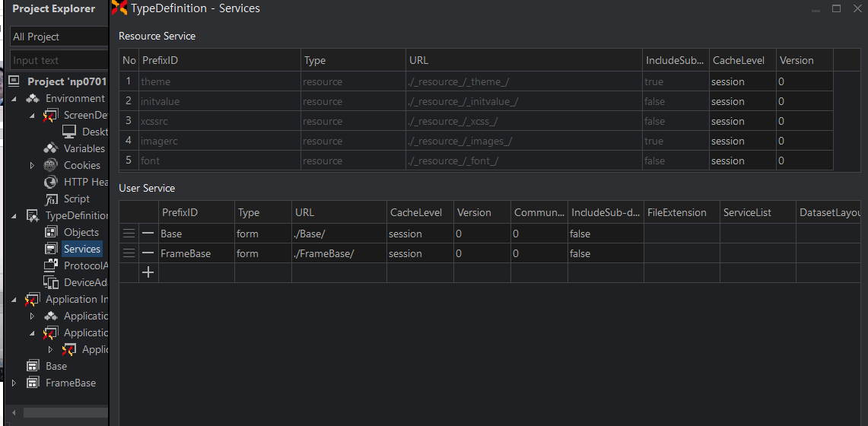Add a new user service with plus icon
868x426 pixels.
point(148,272)
